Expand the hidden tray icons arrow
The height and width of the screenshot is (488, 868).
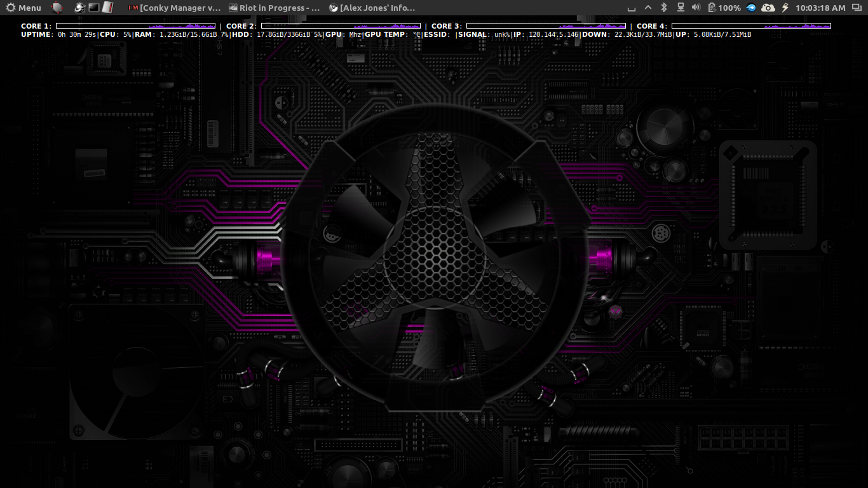click(648, 8)
